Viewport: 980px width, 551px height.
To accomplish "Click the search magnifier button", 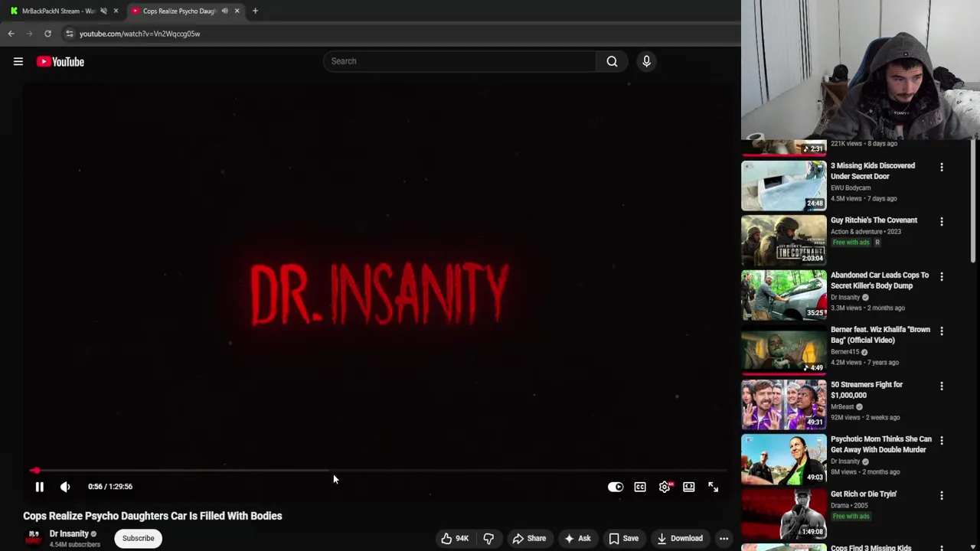I will pyautogui.click(x=612, y=61).
